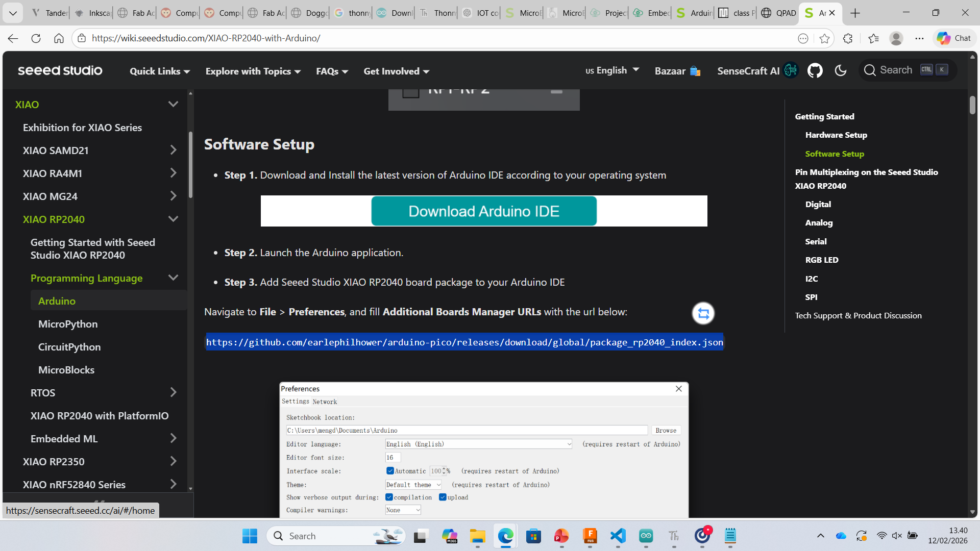Expand the XIAO SAMD21 sidebar section

pyautogui.click(x=173, y=150)
